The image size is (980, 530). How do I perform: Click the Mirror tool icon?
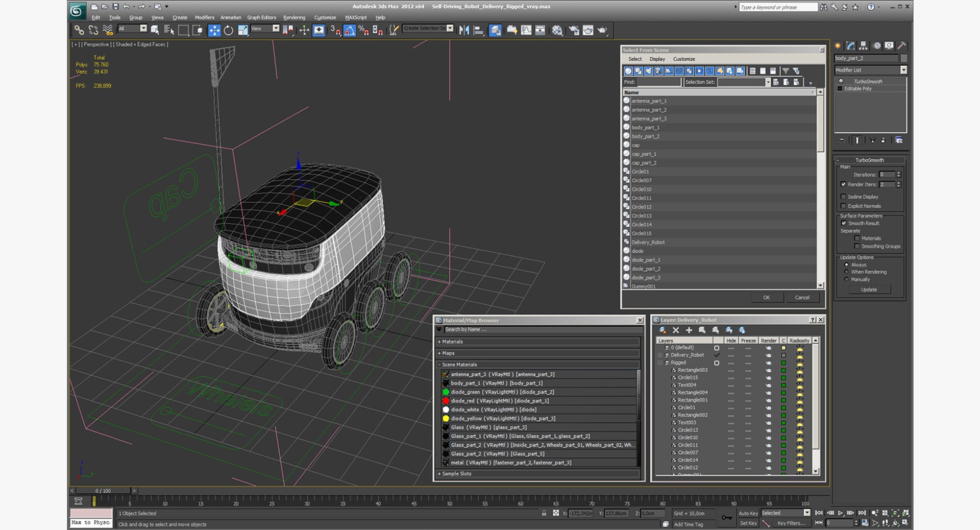[464, 30]
